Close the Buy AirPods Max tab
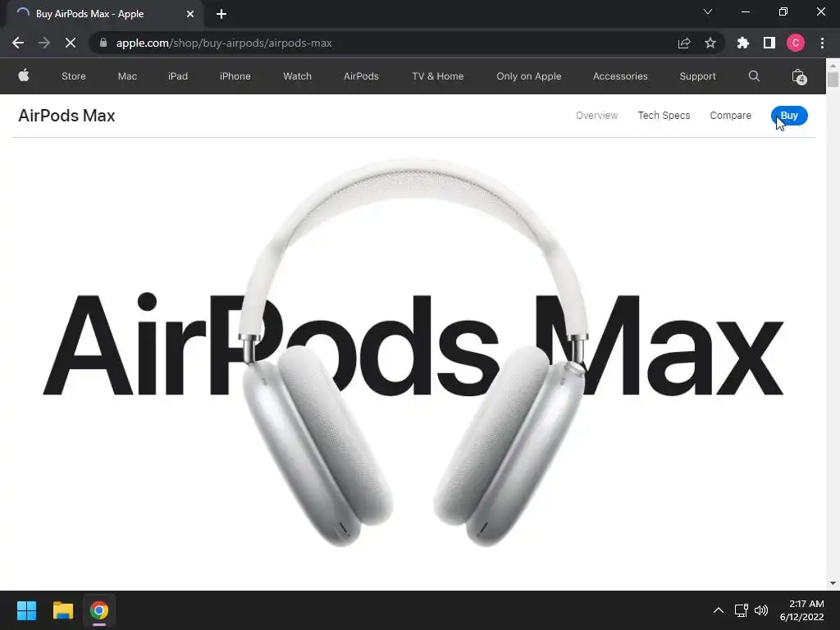Image resolution: width=840 pixels, height=630 pixels. click(x=190, y=14)
